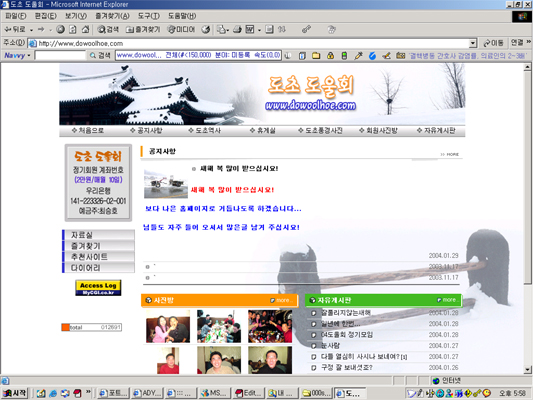The height and width of the screenshot is (400, 533).
Task: Click the Internet Explorer quick launch icon
Action: pos(53,393)
